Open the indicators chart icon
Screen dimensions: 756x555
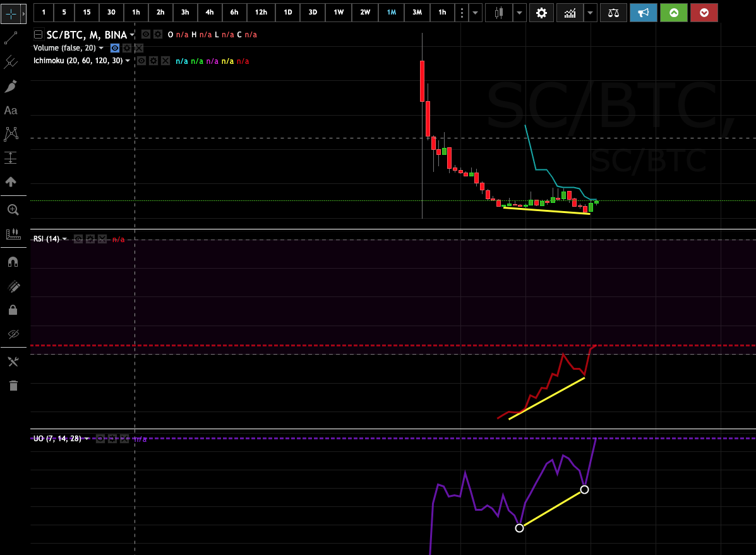tap(570, 13)
